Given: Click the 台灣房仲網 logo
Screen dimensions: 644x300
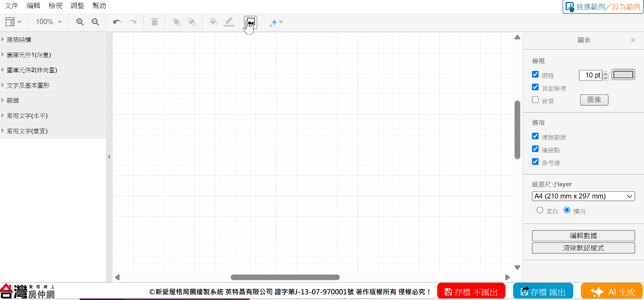Looking at the screenshot, I should (x=27, y=292).
